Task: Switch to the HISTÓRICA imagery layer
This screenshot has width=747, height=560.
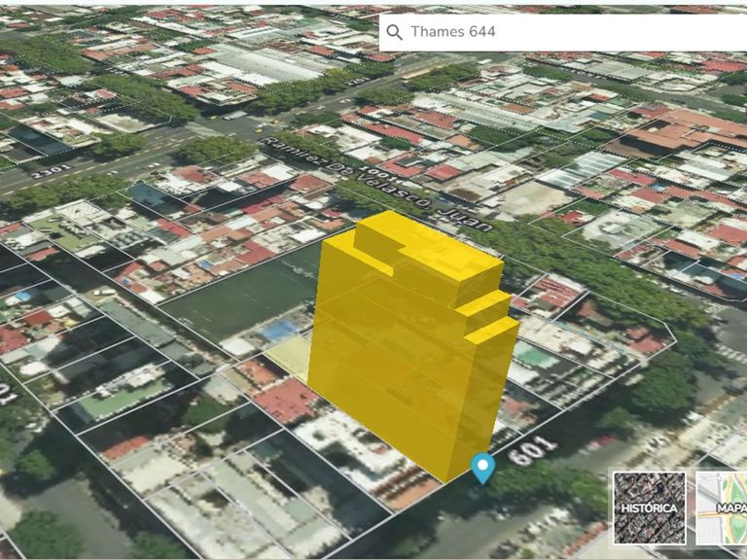Action: point(650,507)
